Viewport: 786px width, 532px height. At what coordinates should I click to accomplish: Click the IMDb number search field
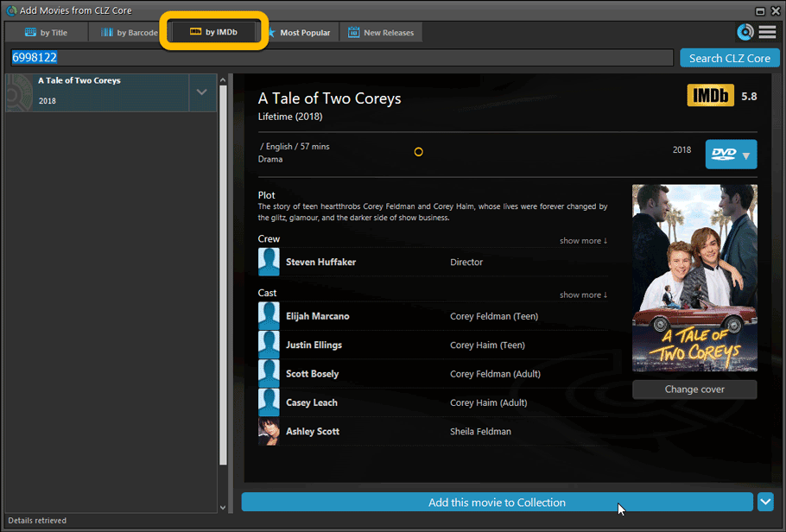coord(341,58)
